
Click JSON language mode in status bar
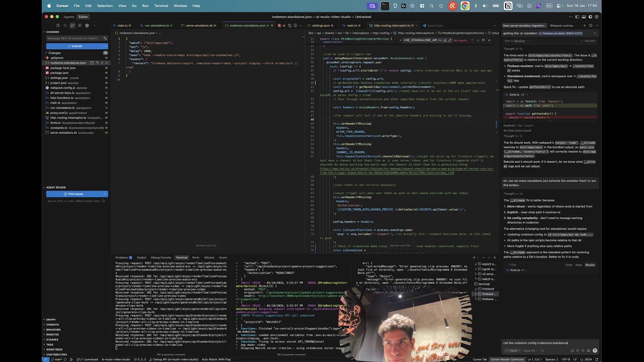(589, 359)
